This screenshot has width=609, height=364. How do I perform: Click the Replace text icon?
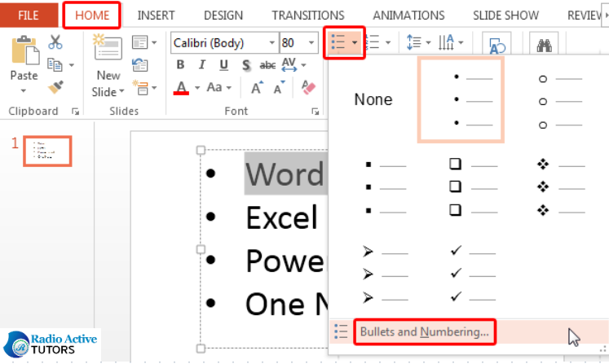click(x=496, y=45)
